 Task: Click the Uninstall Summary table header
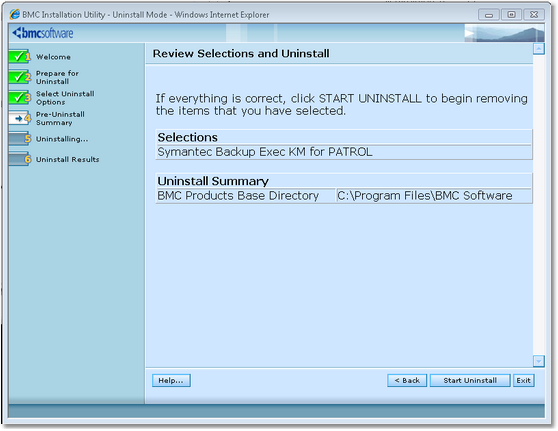tap(344, 181)
